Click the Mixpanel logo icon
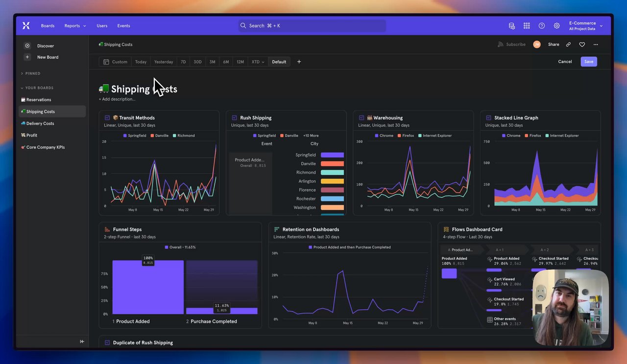627x364 pixels. [26, 25]
